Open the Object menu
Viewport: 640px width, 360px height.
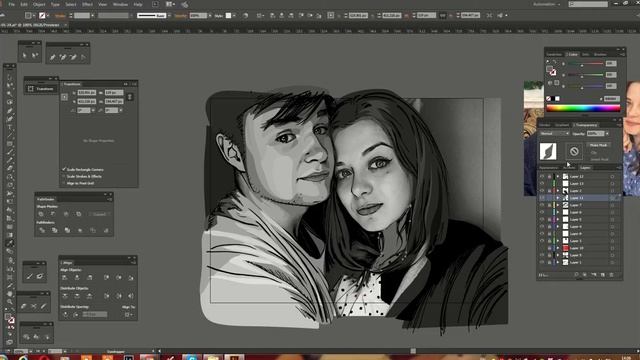click(x=39, y=4)
